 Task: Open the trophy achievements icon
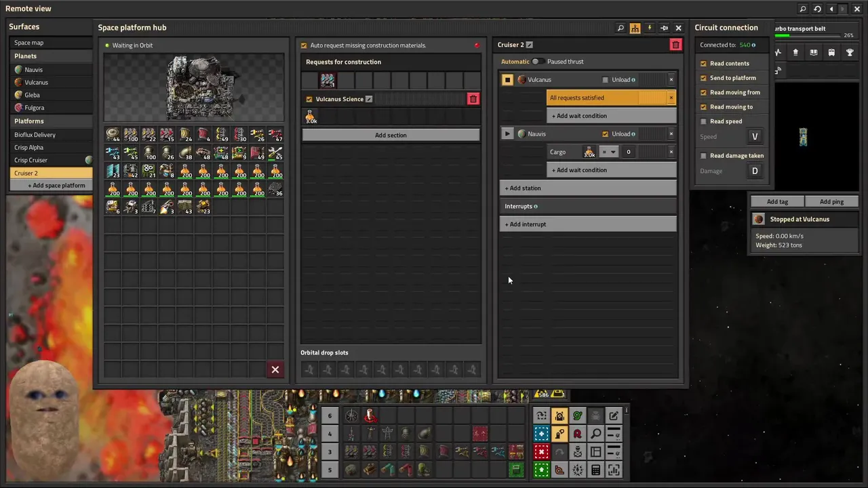850,52
